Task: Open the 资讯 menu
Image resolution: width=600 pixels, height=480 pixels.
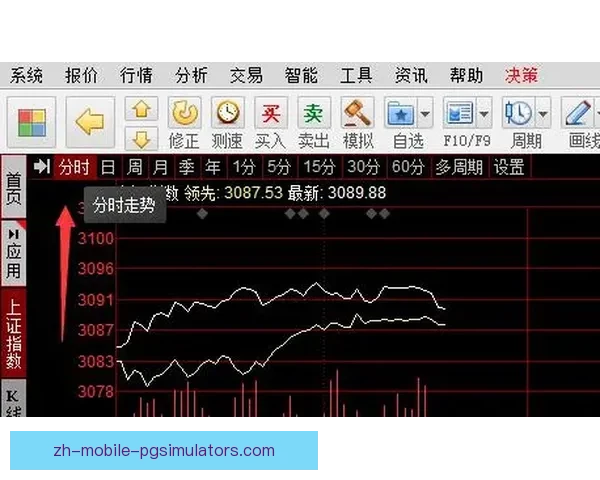Action: pyautogui.click(x=411, y=75)
